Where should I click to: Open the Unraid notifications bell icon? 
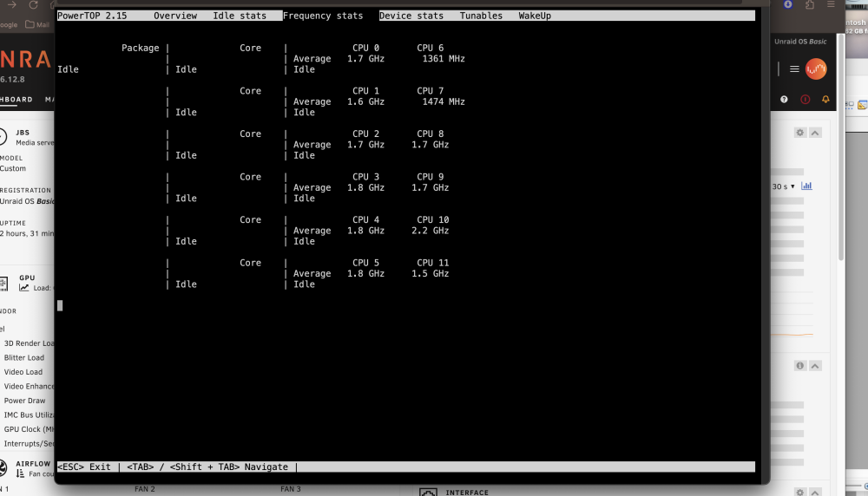pos(825,100)
